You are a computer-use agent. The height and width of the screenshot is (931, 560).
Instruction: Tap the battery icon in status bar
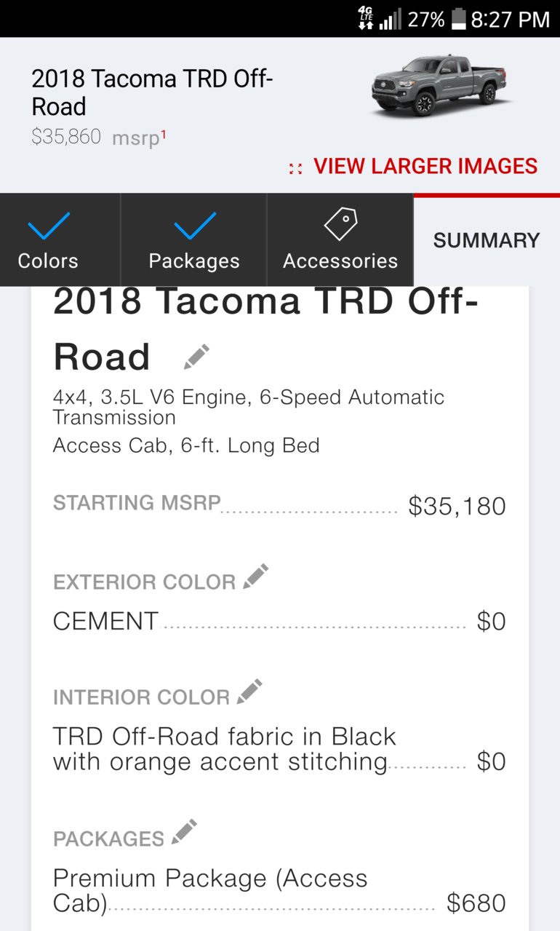[458, 19]
